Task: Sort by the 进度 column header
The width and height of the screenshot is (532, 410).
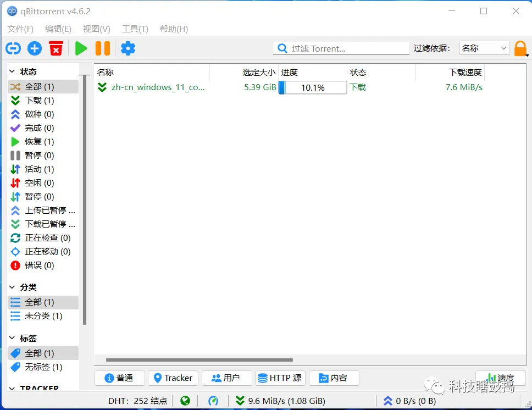Action: coord(313,73)
